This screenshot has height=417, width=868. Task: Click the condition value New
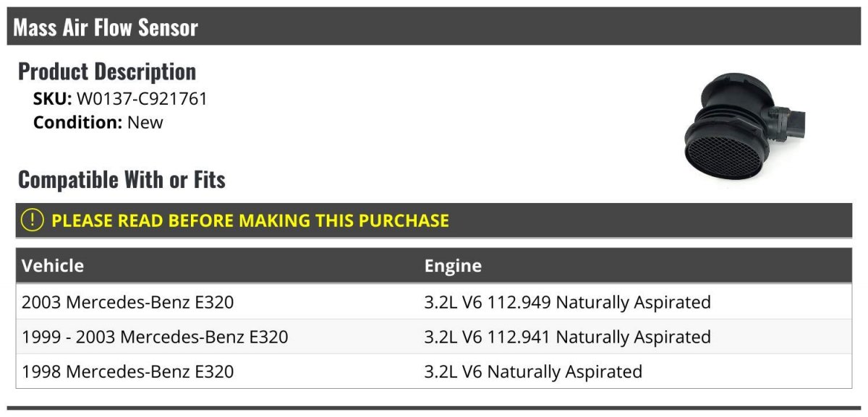tap(145, 122)
